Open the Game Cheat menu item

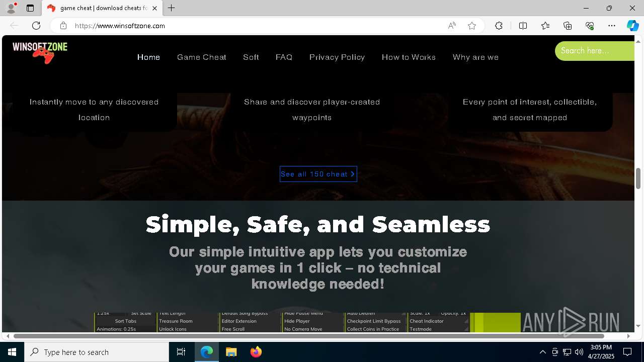pyautogui.click(x=201, y=57)
